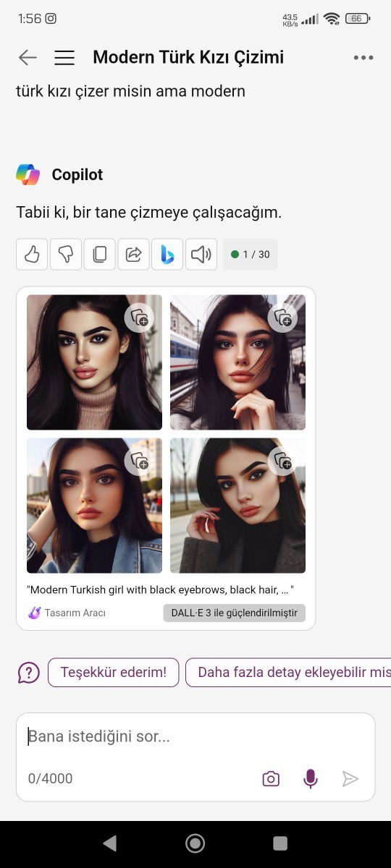This screenshot has width=391, height=868.
Task: Tap the Copilot logo icon
Action: [x=28, y=174]
